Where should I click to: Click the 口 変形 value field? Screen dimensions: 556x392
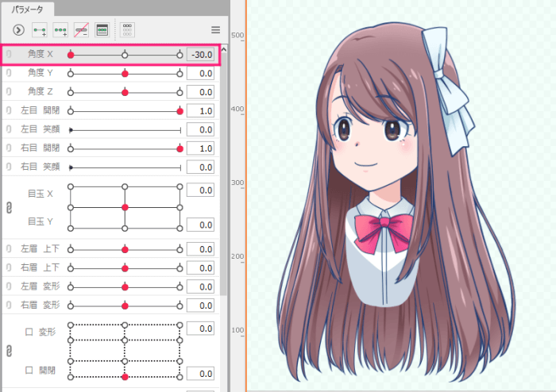click(201, 329)
